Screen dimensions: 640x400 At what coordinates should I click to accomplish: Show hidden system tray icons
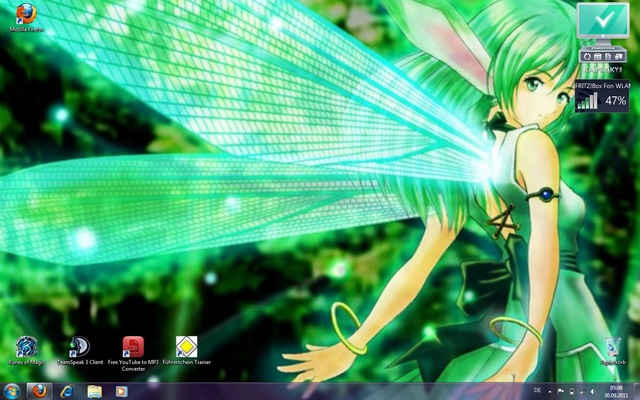[x=549, y=390]
